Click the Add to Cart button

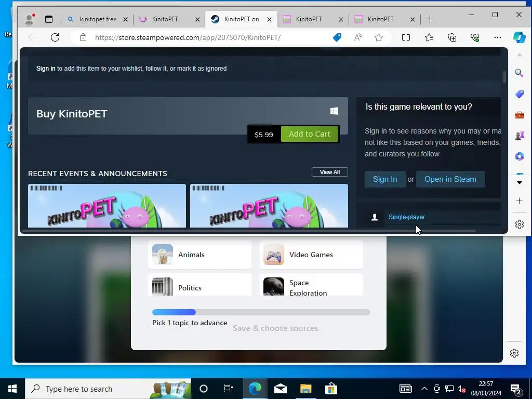click(310, 134)
